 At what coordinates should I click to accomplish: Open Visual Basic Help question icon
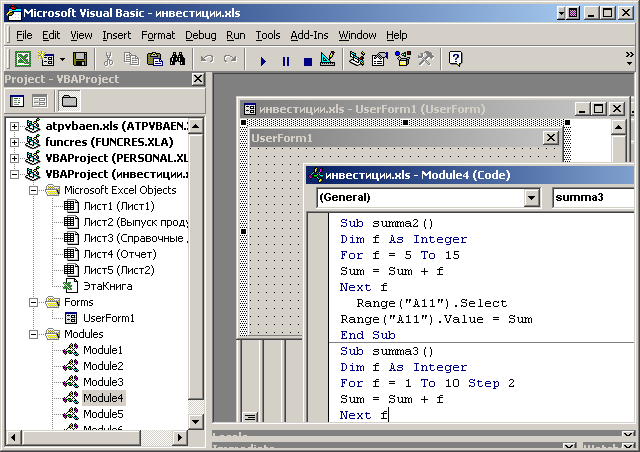(x=455, y=59)
